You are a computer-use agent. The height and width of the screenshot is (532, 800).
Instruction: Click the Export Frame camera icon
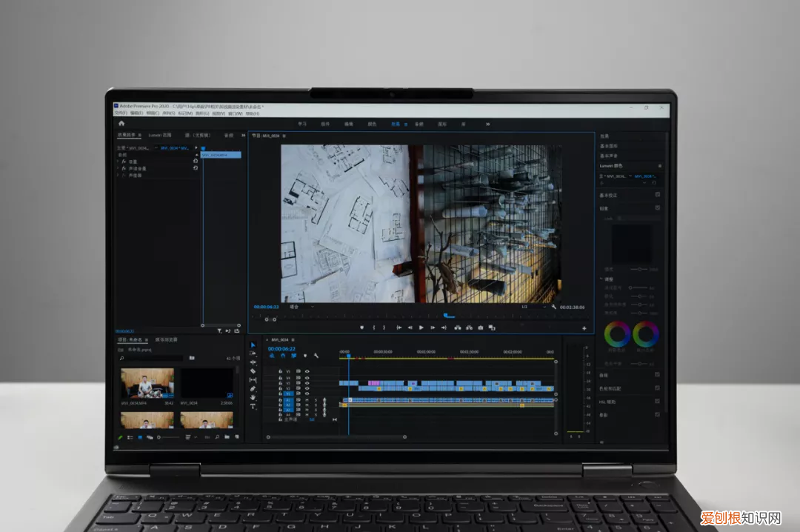[481, 327]
